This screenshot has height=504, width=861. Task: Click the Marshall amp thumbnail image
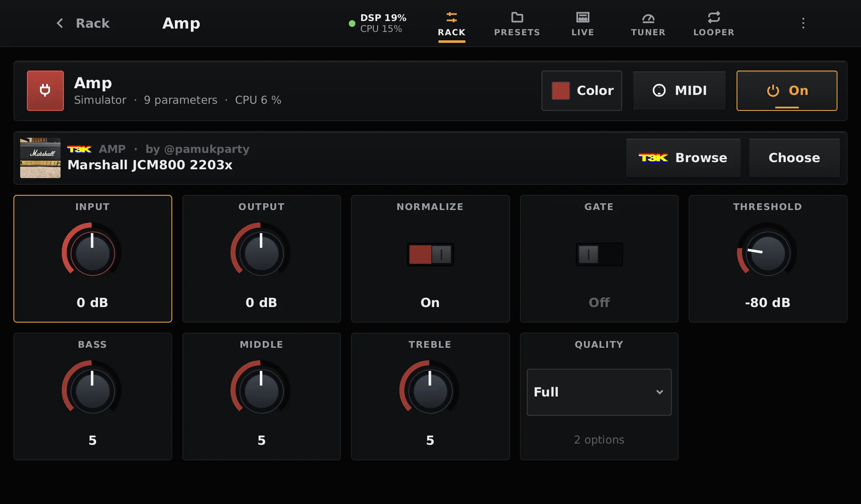pyautogui.click(x=40, y=158)
